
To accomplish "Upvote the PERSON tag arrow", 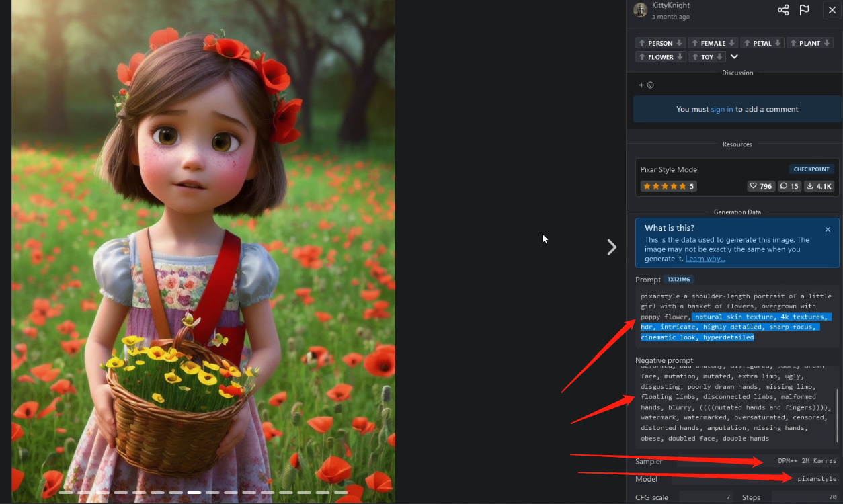I will pos(642,43).
